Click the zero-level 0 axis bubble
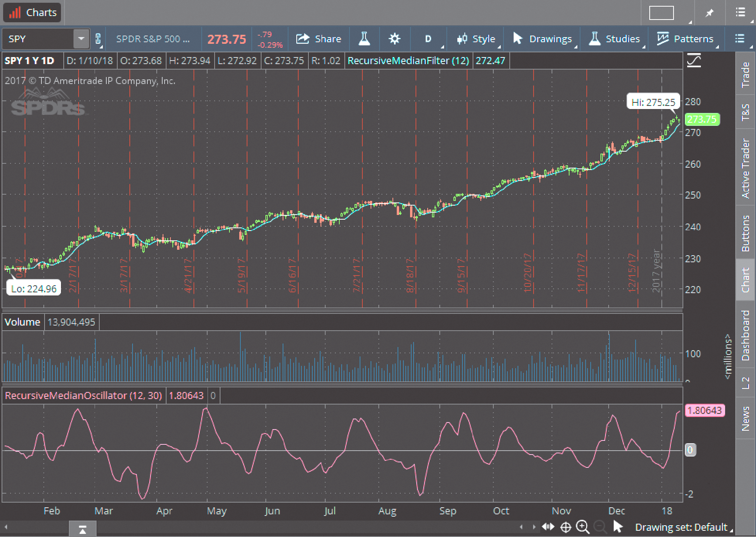The width and height of the screenshot is (756, 537). point(690,450)
